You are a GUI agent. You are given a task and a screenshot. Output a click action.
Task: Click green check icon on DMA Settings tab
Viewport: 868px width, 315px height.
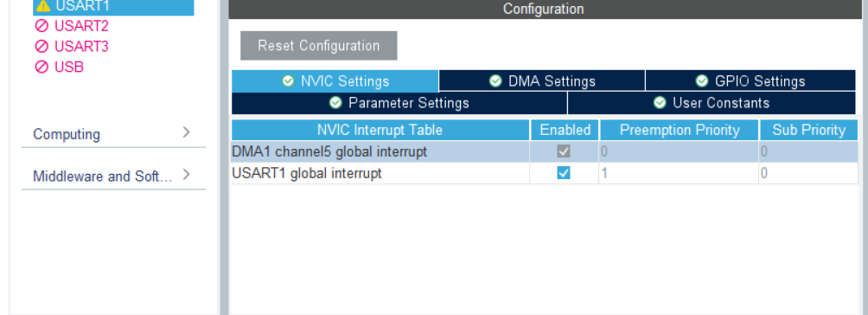pos(495,81)
